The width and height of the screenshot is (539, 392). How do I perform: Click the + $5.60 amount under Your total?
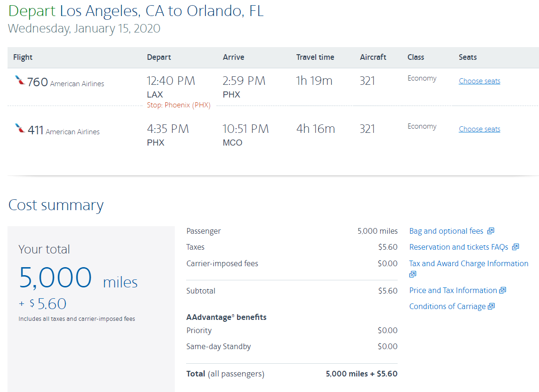[42, 303]
